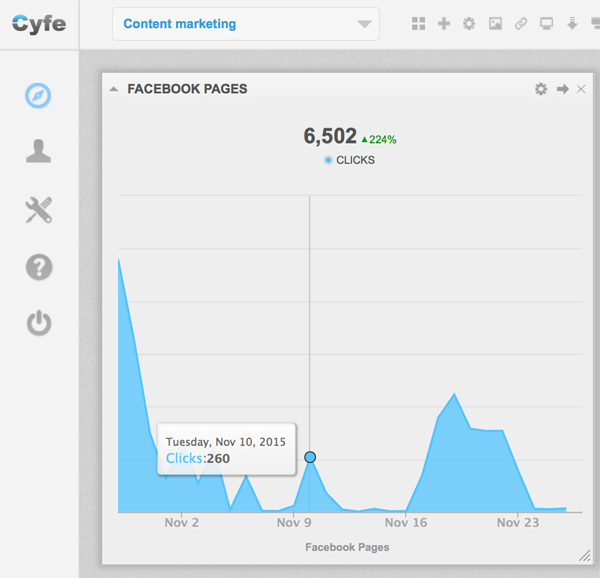600x578 pixels.
Task: Collapse the Facebook Pages widget triangle
Action: pos(113,89)
